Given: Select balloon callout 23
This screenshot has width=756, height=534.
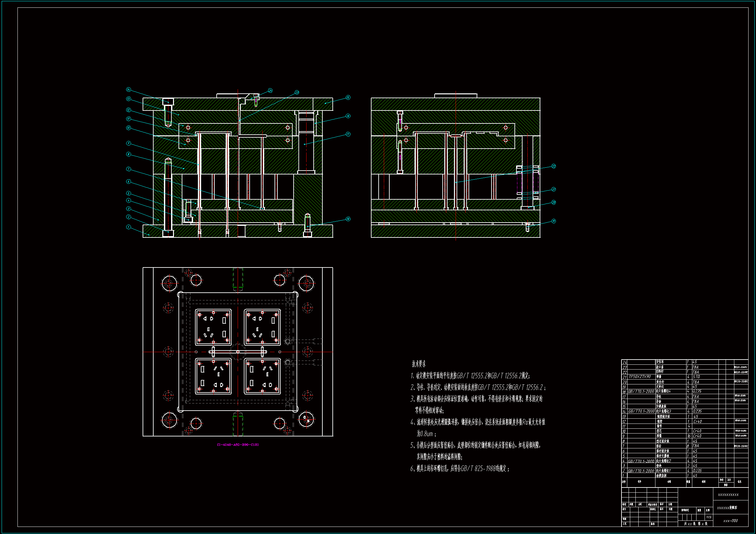Looking at the screenshot, I should (x=297, y=92).
